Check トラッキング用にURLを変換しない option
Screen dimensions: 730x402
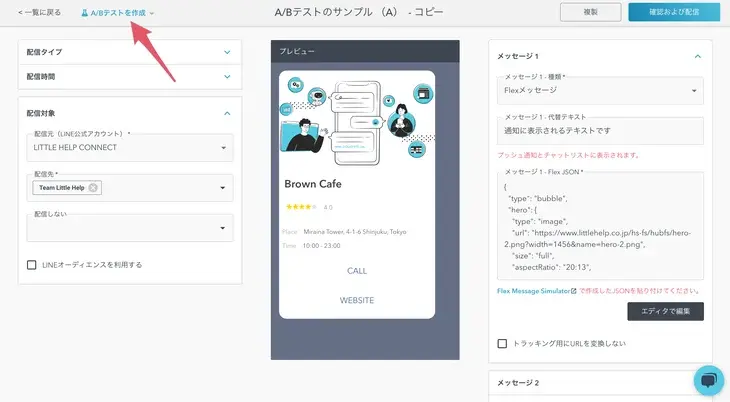coord(502,343)
